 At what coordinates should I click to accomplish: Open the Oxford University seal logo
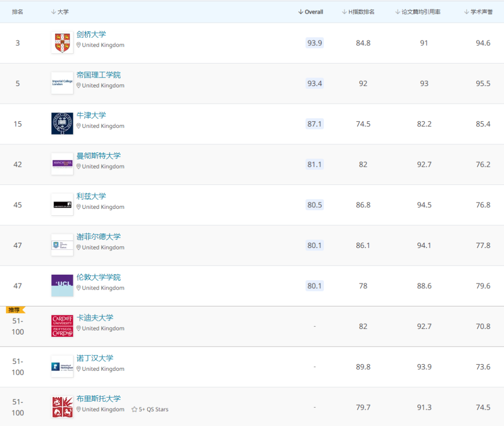click(62, 124)
